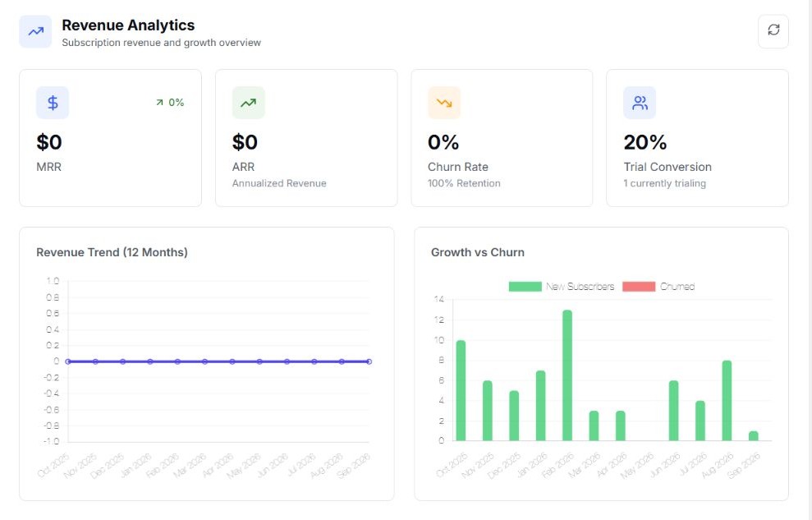
Task: Click the refresh icon button
Action: click(x=773, y=31)
